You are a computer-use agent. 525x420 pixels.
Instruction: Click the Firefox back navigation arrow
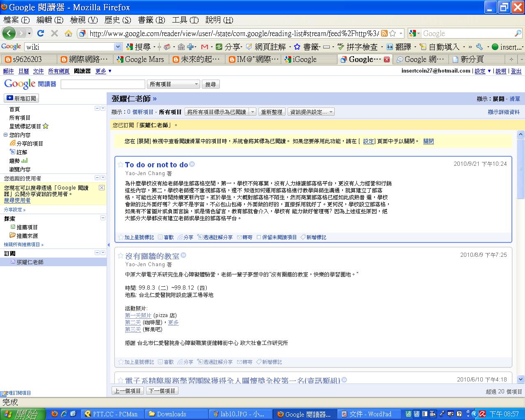[x=9, y=33]
